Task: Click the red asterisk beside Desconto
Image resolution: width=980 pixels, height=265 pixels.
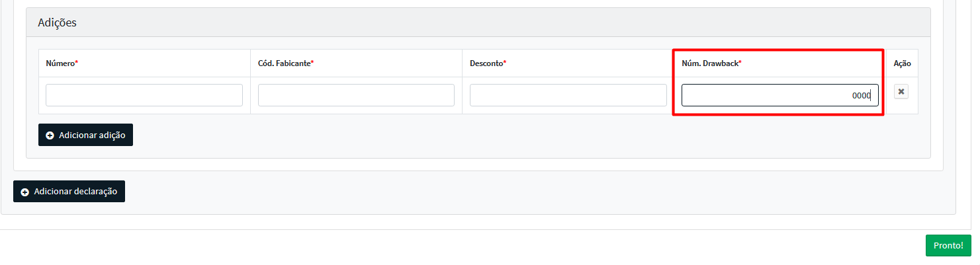Action: (x=505, y=63)
